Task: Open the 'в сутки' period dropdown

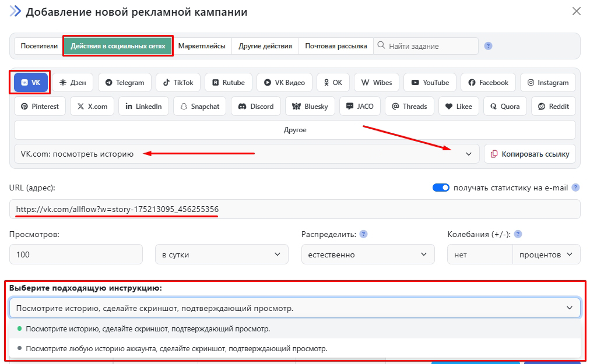Action: [222, 255]
